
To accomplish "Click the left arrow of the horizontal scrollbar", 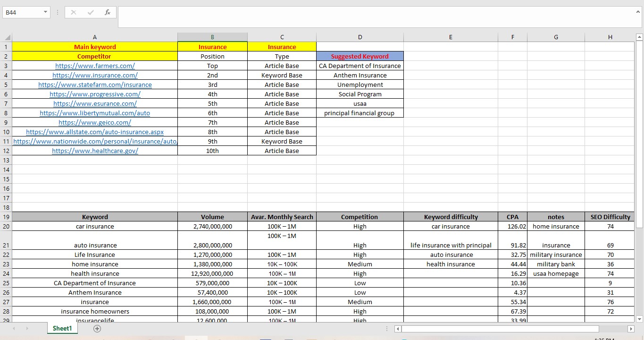I will point(397,329).
